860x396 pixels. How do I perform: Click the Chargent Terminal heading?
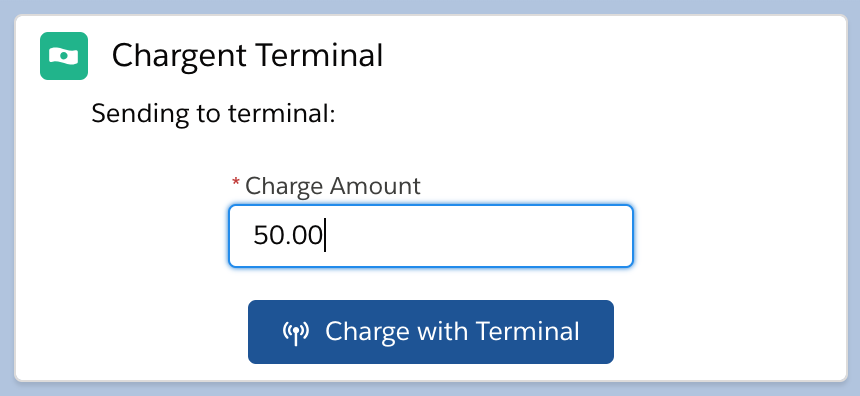point(247,56)
